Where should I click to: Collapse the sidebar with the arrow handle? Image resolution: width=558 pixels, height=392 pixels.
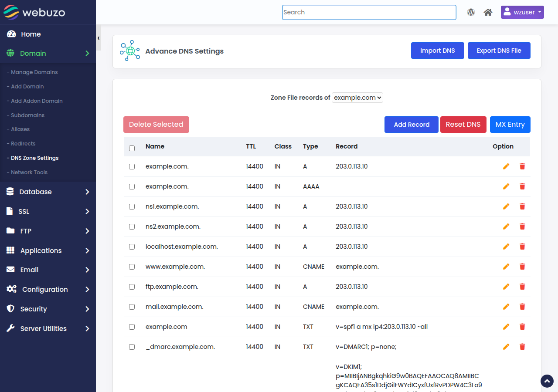pos(99,38)
